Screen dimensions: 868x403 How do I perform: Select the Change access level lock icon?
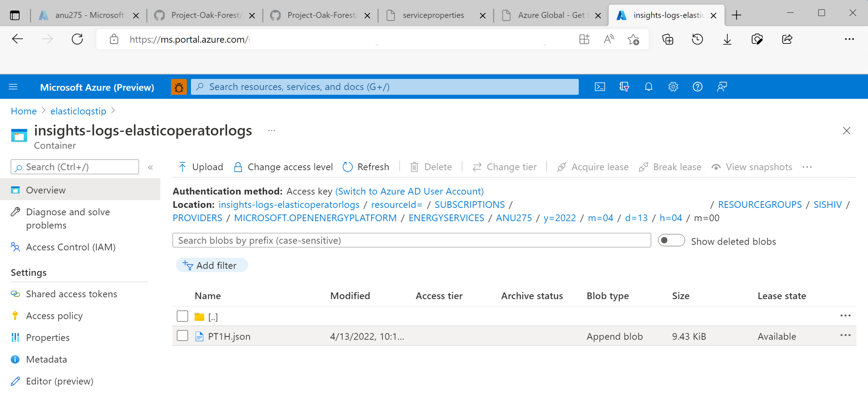[x=238, y=167]
